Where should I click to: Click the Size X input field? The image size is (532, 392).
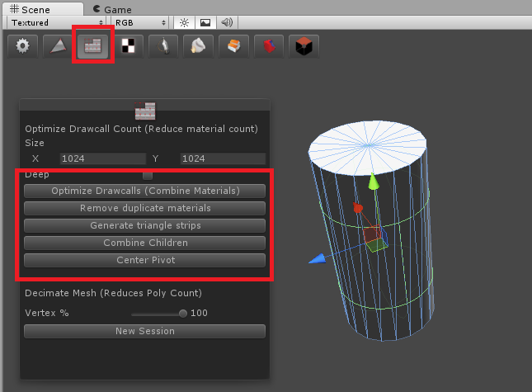click(103, 158)
